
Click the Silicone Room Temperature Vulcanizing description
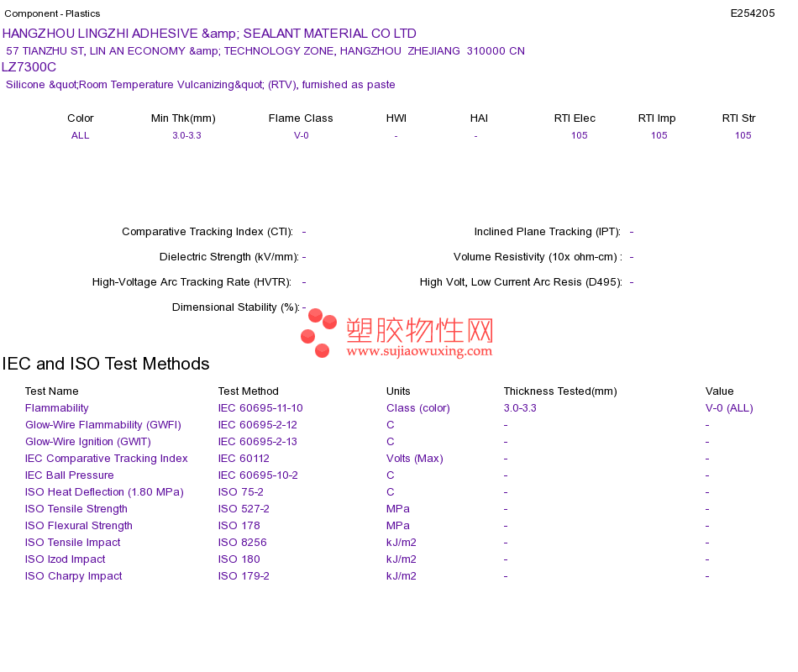[x=201, y=85]
